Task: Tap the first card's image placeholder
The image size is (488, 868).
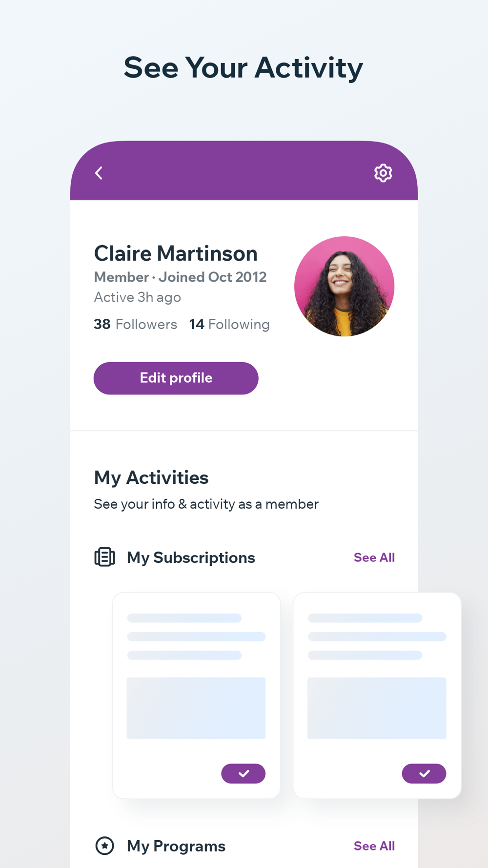Action: point(196,708)
